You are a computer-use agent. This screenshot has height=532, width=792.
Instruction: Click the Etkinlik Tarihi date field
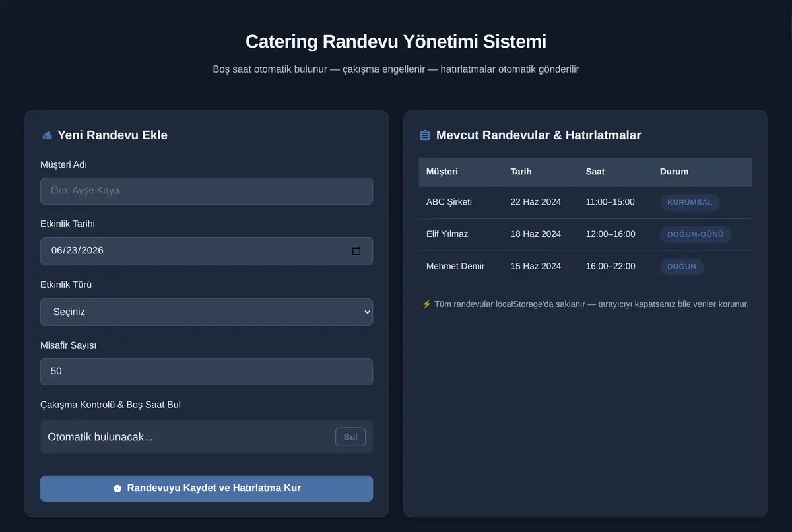(207, 251)
